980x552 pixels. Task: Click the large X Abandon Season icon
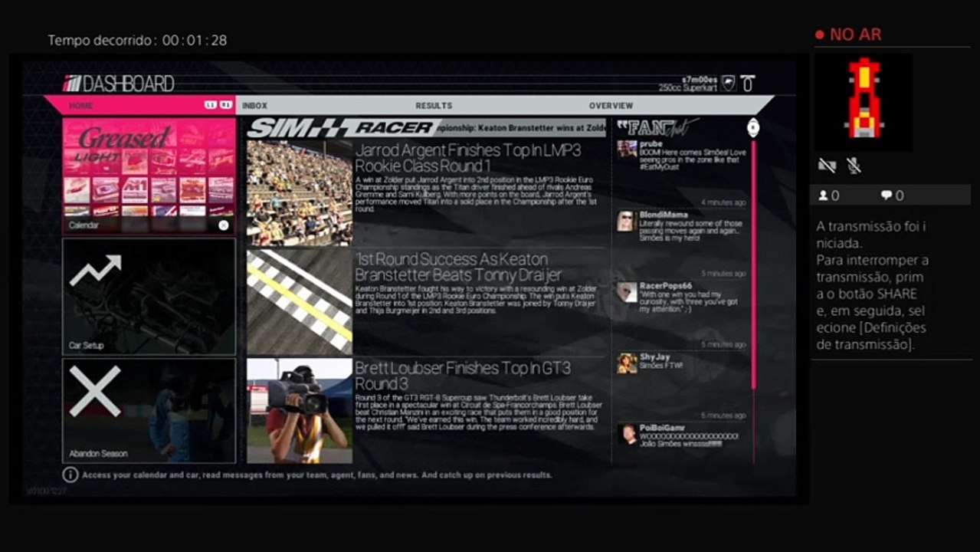(95, 391)
